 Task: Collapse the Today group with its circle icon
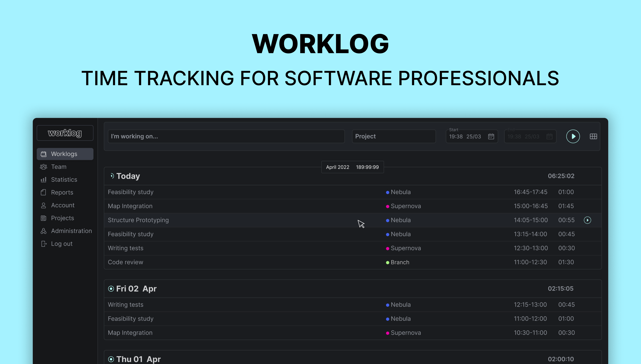(112, 176)
